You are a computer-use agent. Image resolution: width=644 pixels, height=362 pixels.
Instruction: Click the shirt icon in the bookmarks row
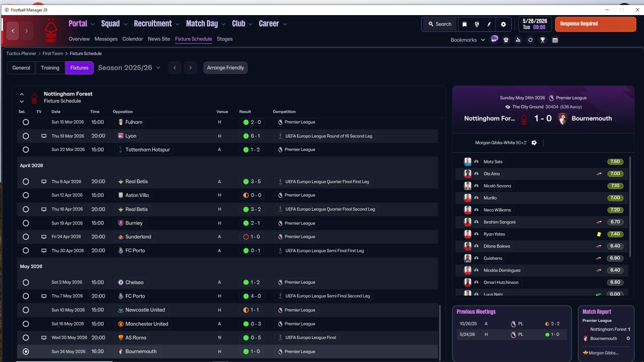(506, 40)
